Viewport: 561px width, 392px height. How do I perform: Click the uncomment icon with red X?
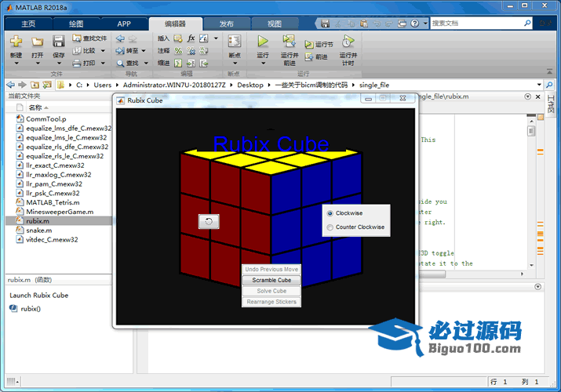tap(191, 51)
